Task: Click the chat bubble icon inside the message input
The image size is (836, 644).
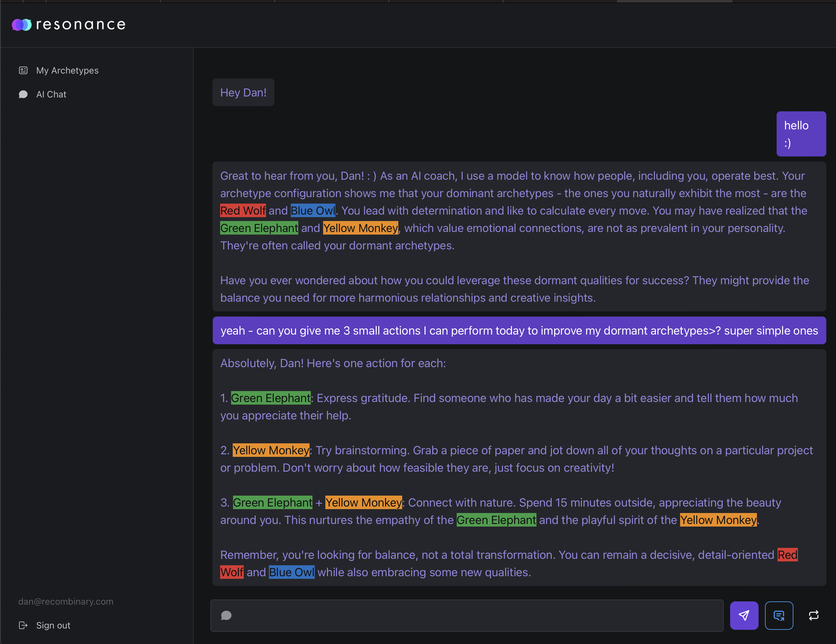Action: pos(226,616)
